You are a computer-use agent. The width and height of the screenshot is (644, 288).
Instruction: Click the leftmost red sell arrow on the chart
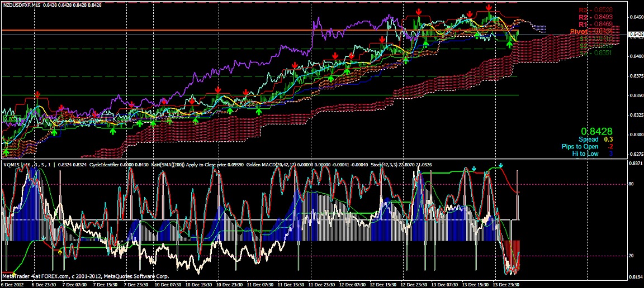37,94
